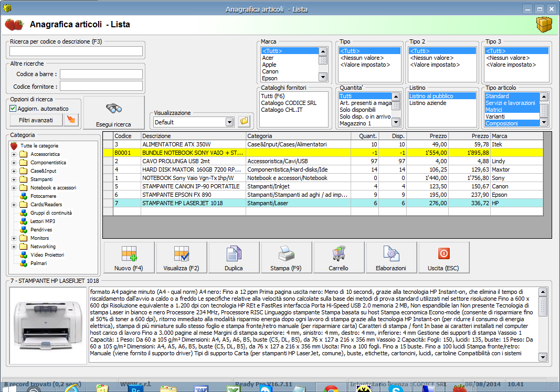Open the Filtri avanzati advanced filters
This screenshot has width=560, height=392.
point(36,120)
